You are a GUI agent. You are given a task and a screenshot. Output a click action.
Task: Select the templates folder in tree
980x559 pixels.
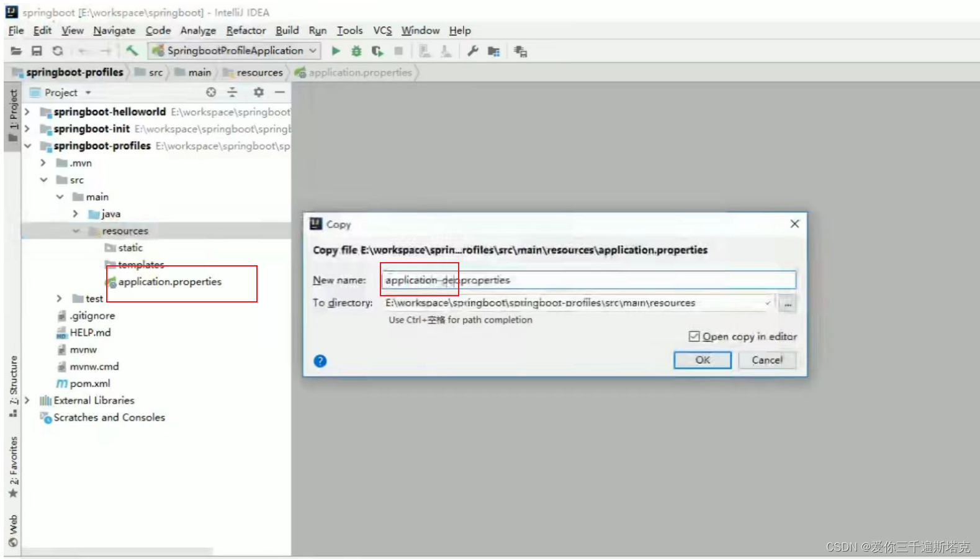(x=134, y=265)
